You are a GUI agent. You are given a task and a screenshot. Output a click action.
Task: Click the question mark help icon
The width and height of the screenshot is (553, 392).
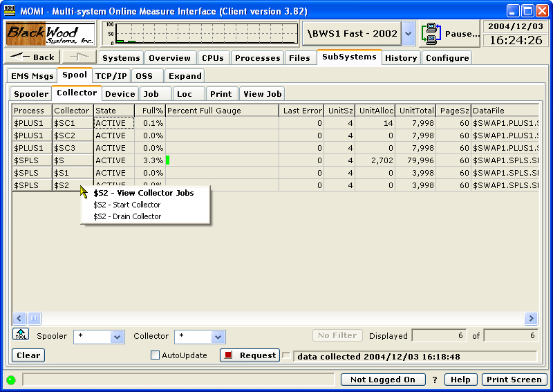tap(435, 380)
